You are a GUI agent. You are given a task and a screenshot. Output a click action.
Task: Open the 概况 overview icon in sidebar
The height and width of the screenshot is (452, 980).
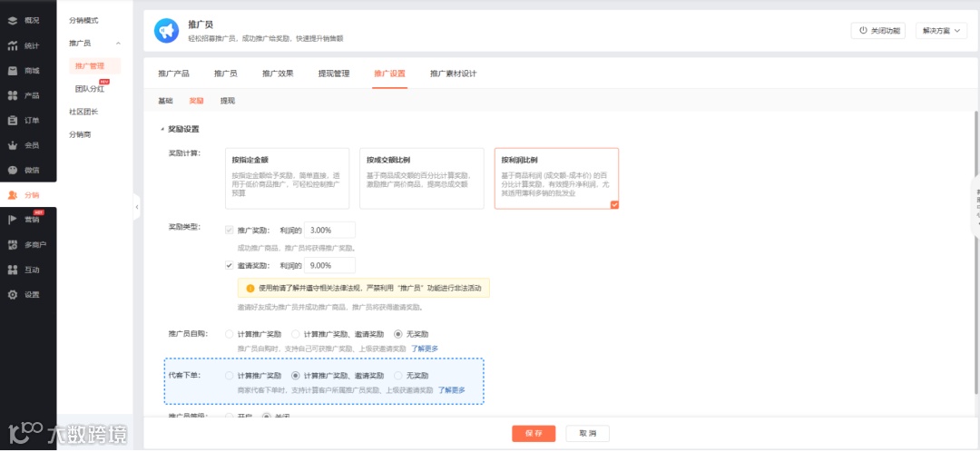pyautogui.click(x=13, y=21)
